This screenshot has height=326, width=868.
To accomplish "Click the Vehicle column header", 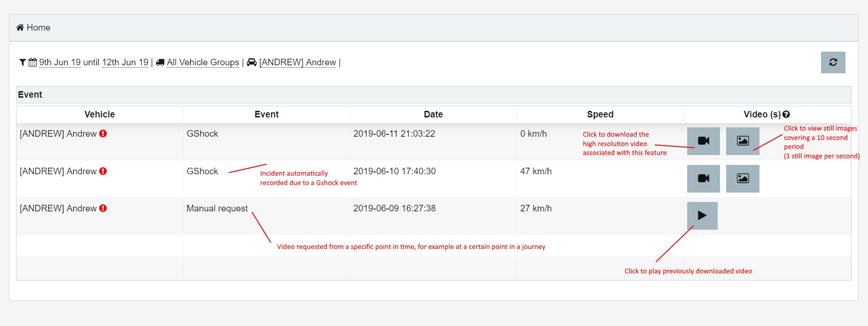I will [100, 115].
